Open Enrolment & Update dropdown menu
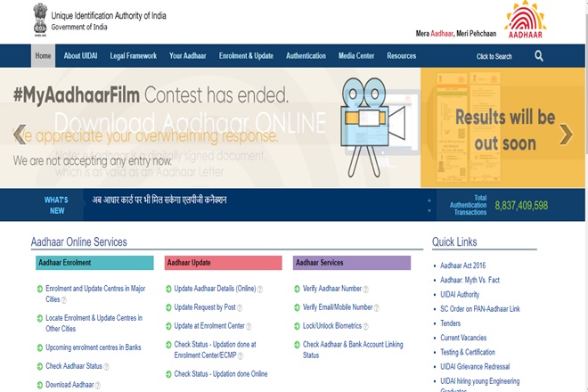The height and width of the screenshot is (392, 588). tap(247, 56)
